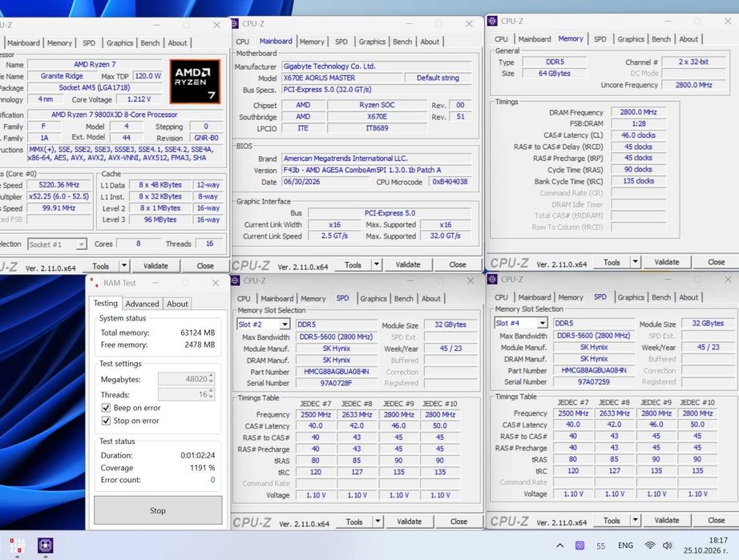Screen dimensions: 739x560
Task: Open SPD tab in the Mainboard window
Action: point(341,42)
